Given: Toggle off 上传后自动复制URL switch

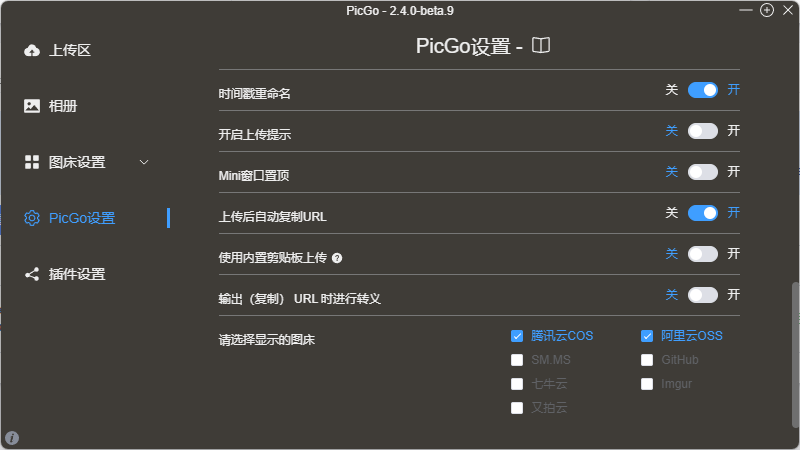Looking at the screenshot, I should (703, 213).
